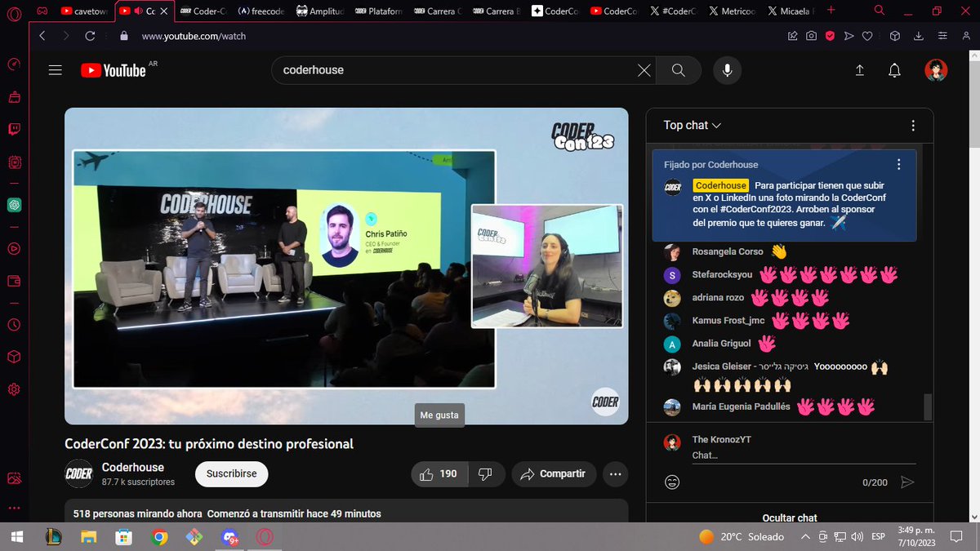Viewport: 980px width, 551px height.
Task: Open Opera easy setup sliders icon
Action: [x=945, y=36]
